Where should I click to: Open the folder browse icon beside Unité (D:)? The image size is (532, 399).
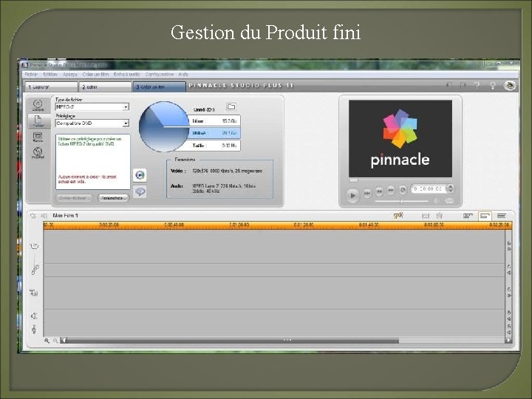coord(231,107)
